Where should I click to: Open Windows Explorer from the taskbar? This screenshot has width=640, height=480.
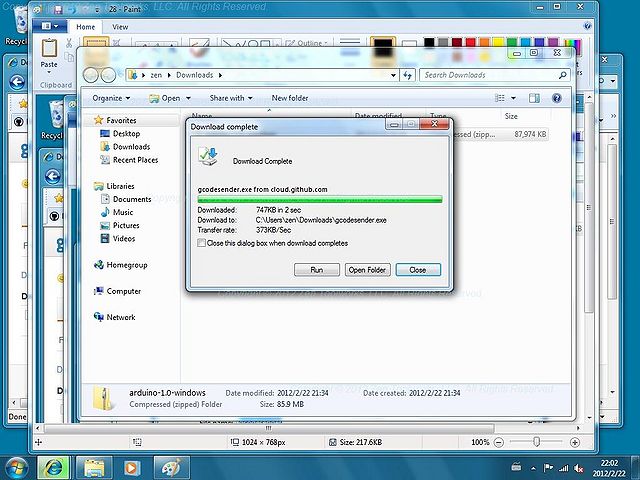pyautogui.click(x=94, y=468)
